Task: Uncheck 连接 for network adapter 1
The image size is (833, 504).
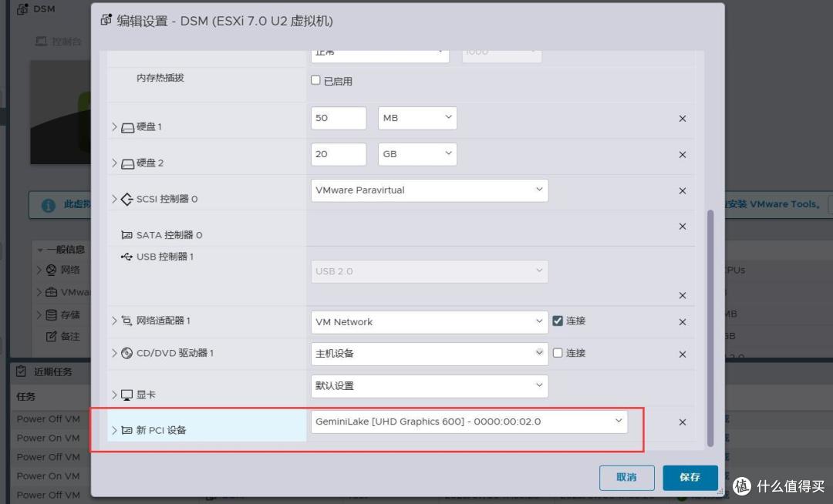Action: (558, 321)
